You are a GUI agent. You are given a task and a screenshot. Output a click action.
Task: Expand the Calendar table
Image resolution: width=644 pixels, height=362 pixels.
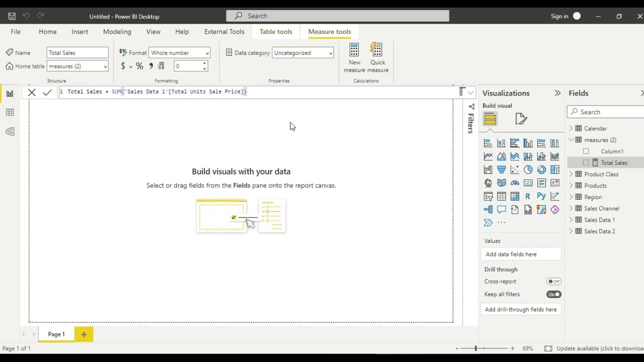tap(572, 129)
